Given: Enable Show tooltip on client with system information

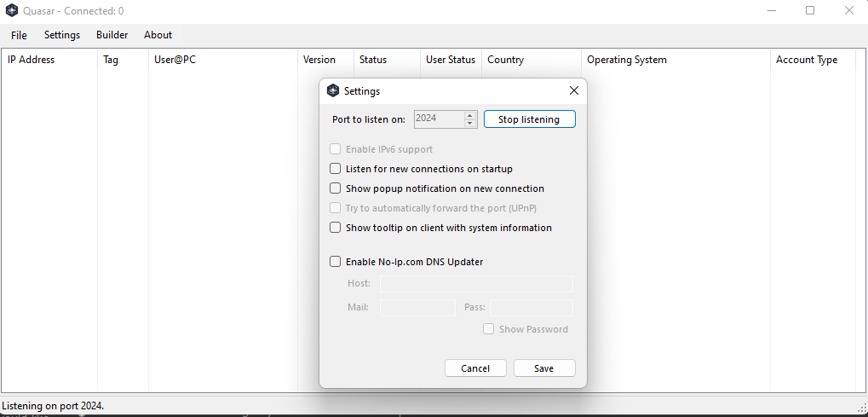Looking at the screenshot, I should [335, 228].
